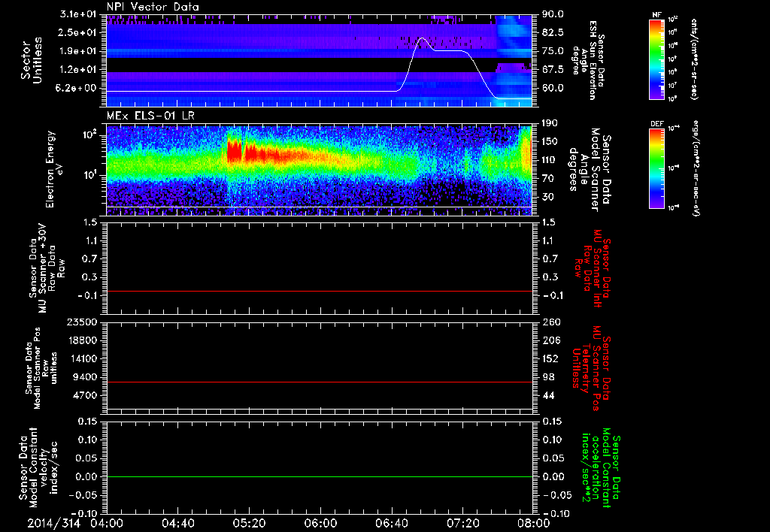Screen dimensions: 770x532
Task: Click the '98' telemetry tick label
Action: click(x=548, y=377)
